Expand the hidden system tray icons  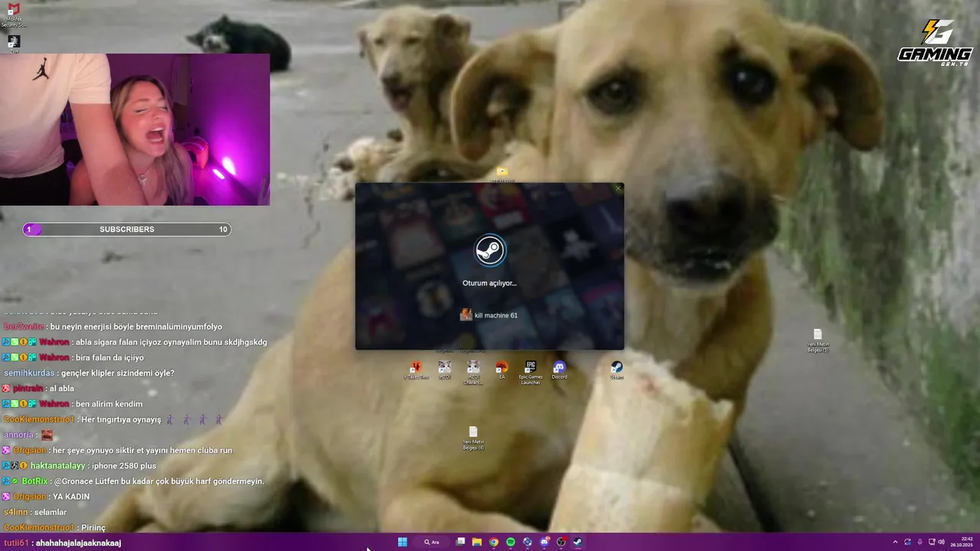895,542
